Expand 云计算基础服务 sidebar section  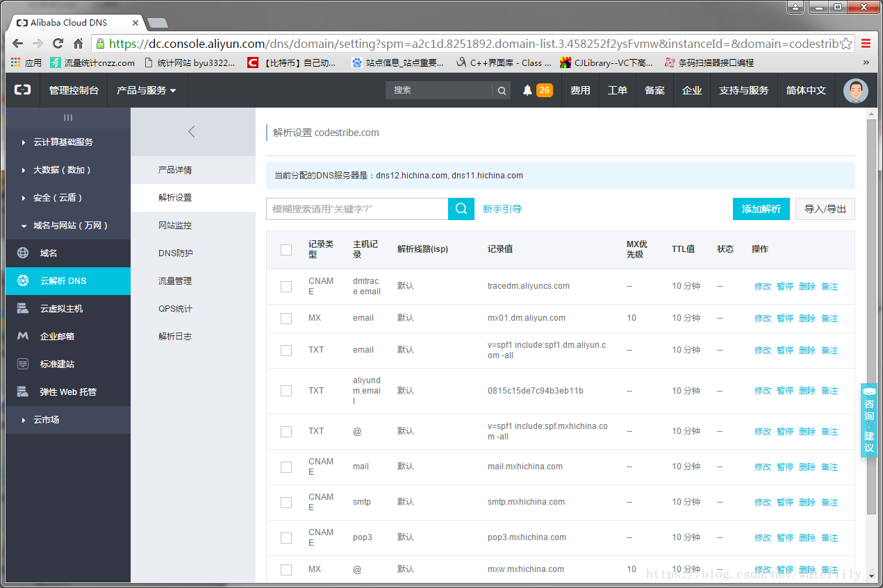63,142
